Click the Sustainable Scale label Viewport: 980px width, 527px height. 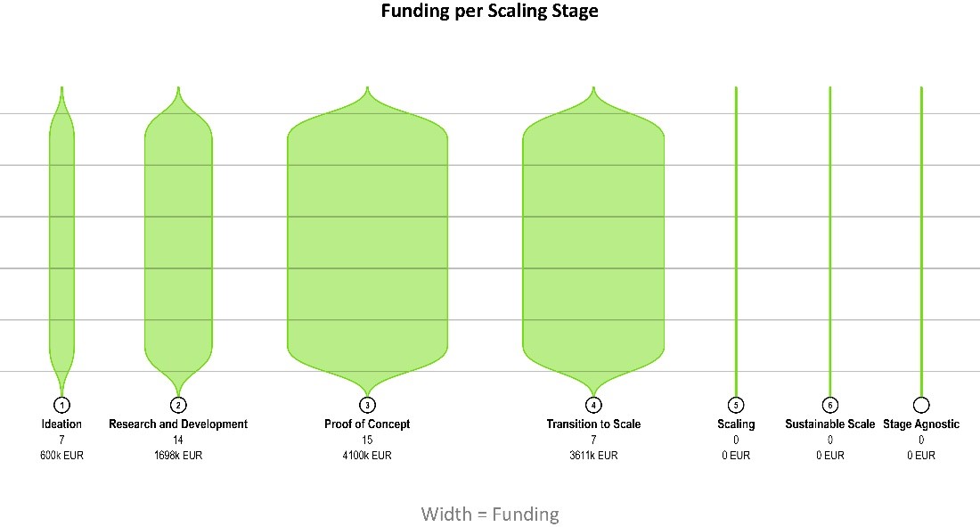click(829, 424)
